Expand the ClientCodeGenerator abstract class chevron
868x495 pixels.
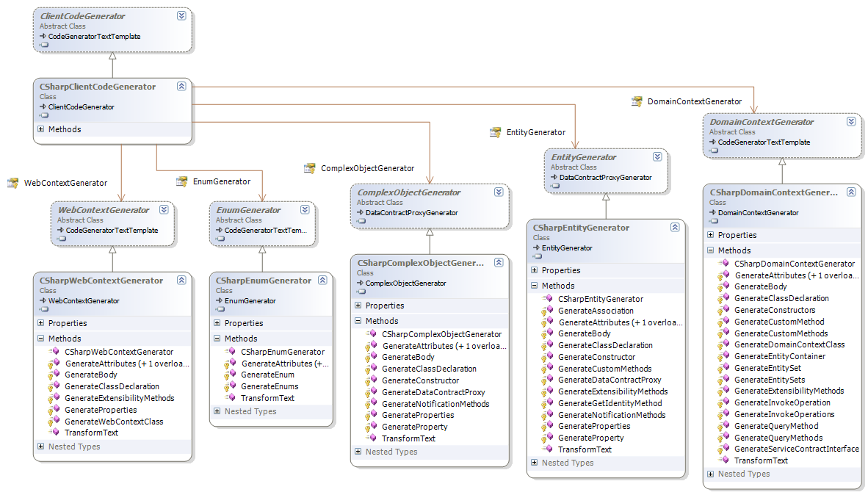181,16
